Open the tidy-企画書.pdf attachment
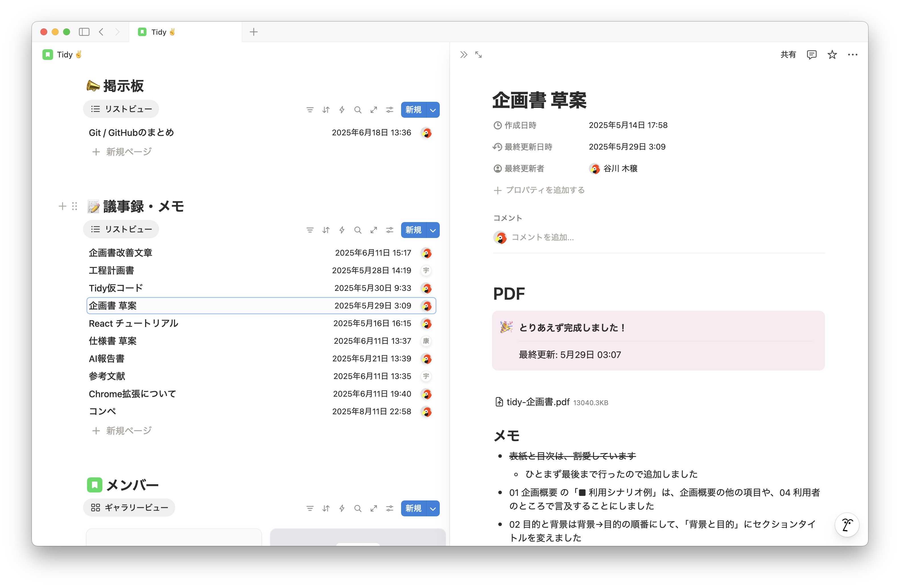Screen dimensions: 900x588 [x=538, y=402]
